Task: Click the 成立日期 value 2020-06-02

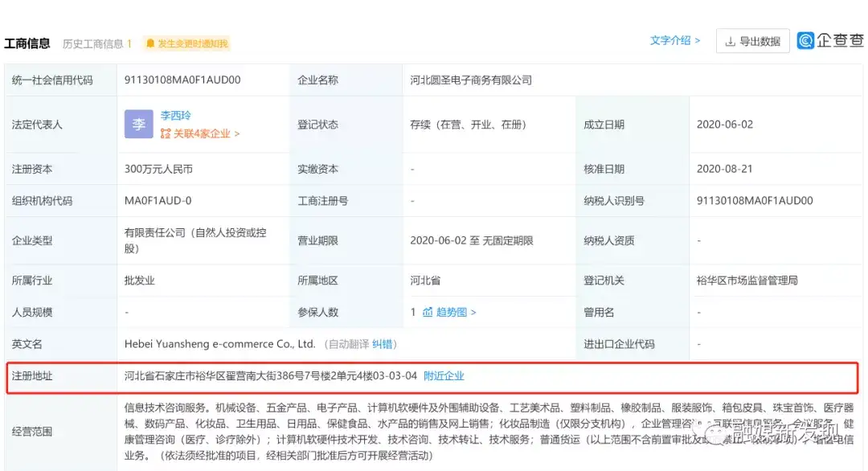Action: (x=725, y=125)
